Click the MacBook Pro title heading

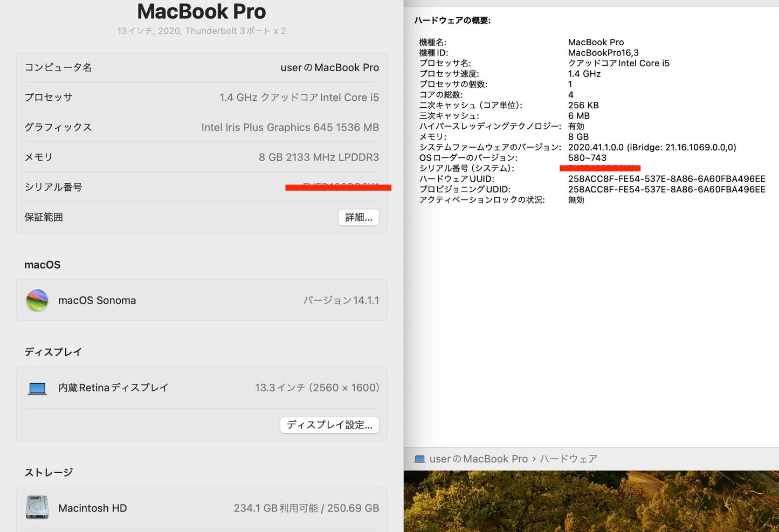coord(202,11)
